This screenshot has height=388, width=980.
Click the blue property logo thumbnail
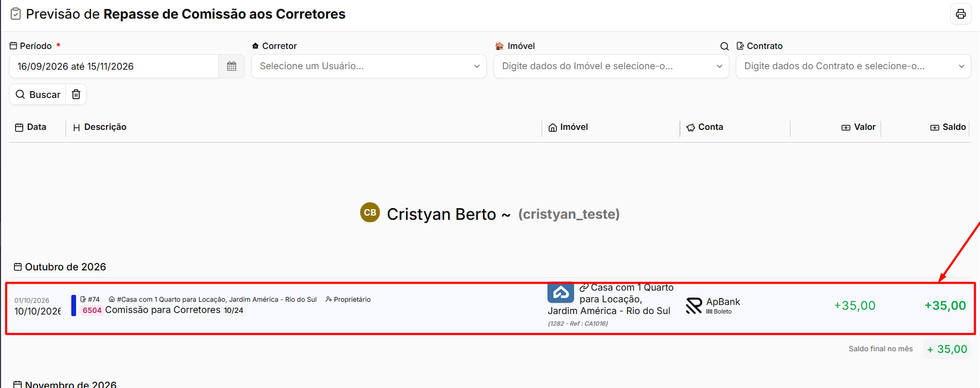pos(561,293)
